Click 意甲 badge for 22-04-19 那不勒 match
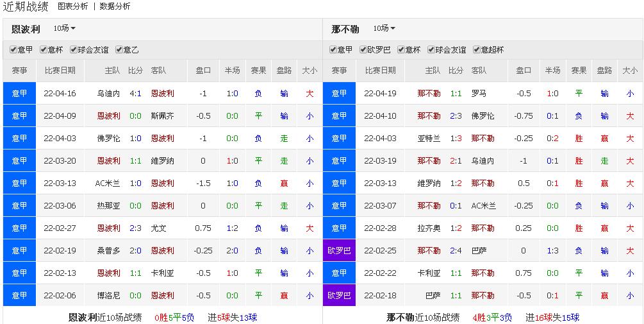The height and width of the screenshot is (324, 644). [339, 93]
